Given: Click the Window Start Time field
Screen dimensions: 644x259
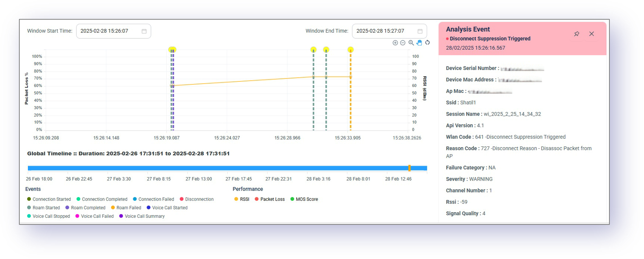Looking at the screenshot, I should [108, 31].
